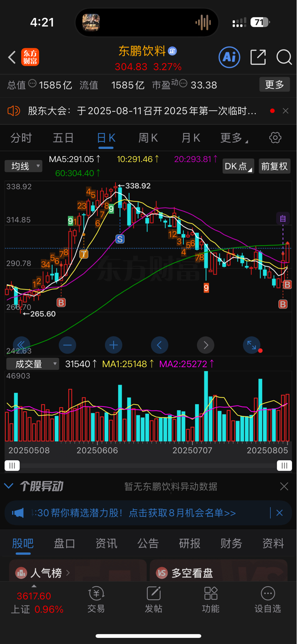
Task: Open chart settings gear icon
Action: click(275, 138)
